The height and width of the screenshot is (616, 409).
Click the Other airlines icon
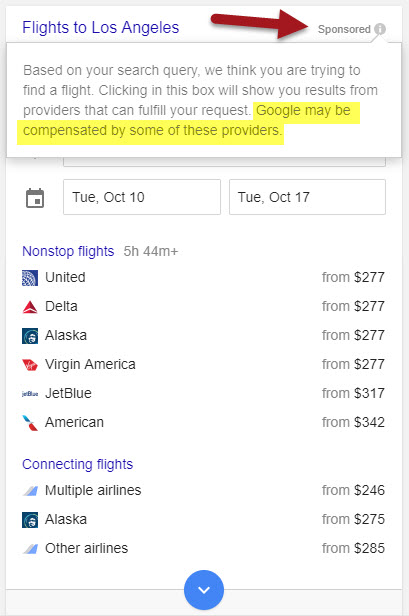30,548
